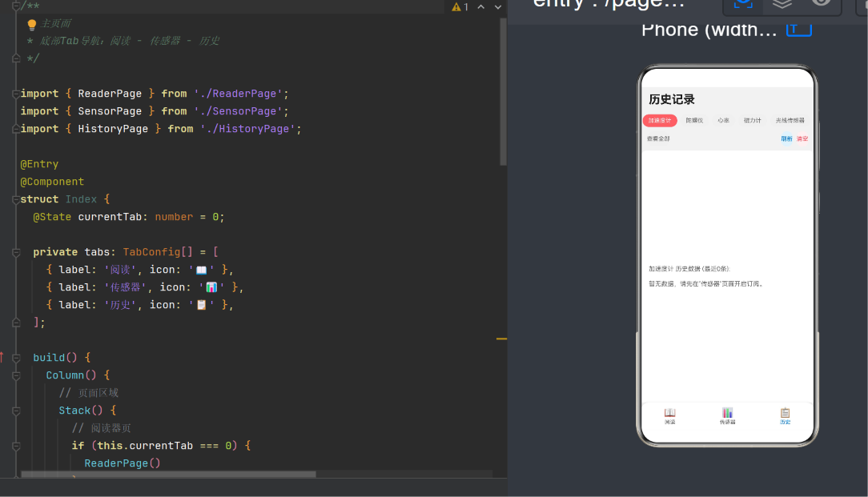The image size is (868, 497).
Task: Click the '// 页面区域' comment
Action: click(x=89, y=393)
